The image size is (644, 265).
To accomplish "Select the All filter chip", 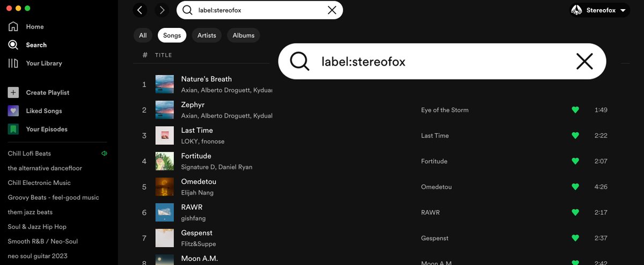I will 143,35.
